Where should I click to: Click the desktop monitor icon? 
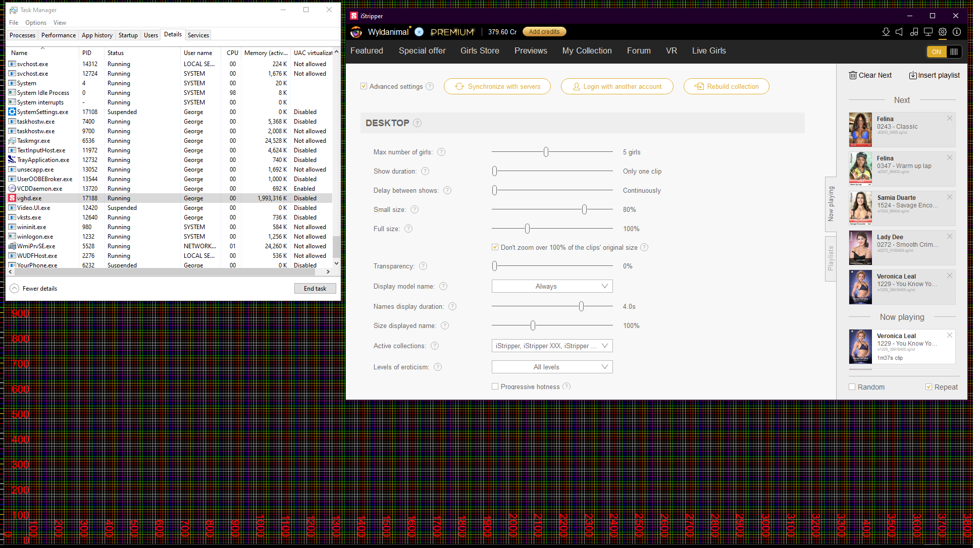928,32
